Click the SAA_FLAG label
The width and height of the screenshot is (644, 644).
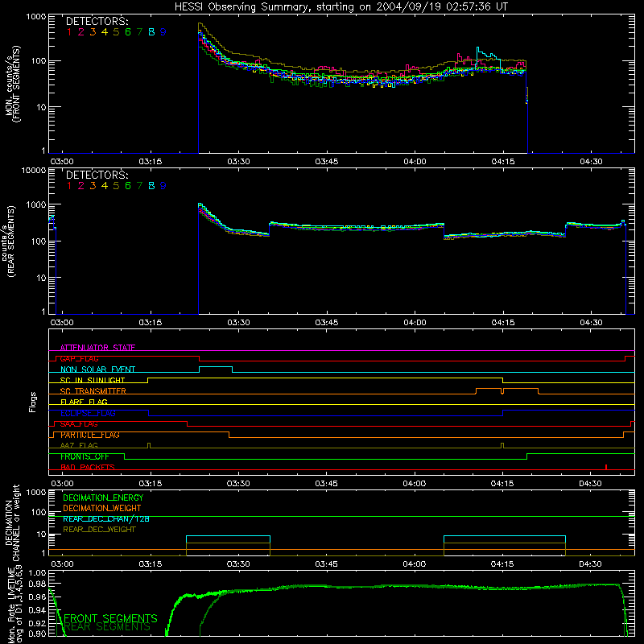pyautogui.click(x=79, y=424)
